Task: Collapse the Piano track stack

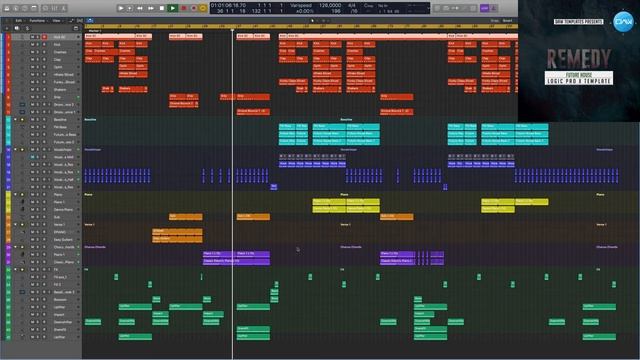Action: pyautogui.click(x=16, y=194)
